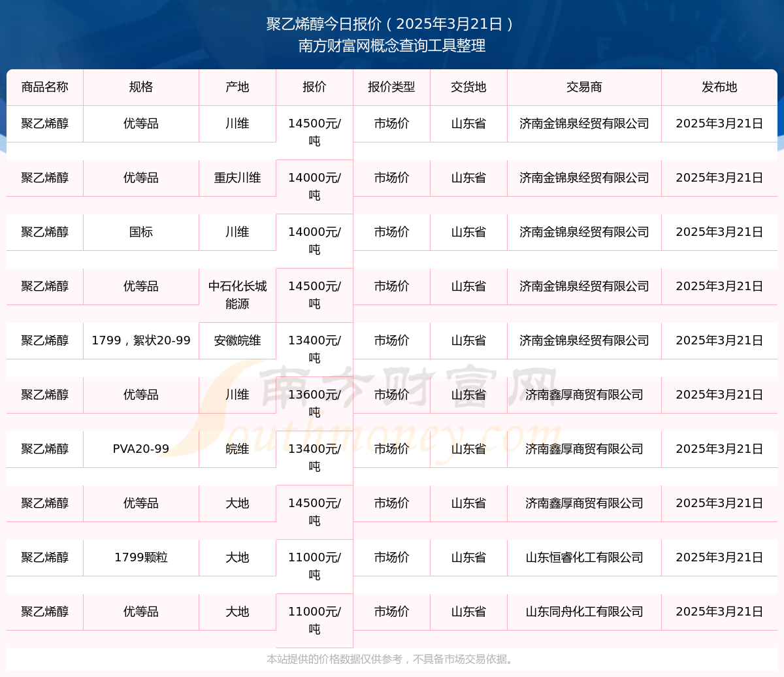Image resolution: width=784 pixels, height=677 pixels.
Task: Click the 安徽皖维 origin cell
Action: point(237,340)
